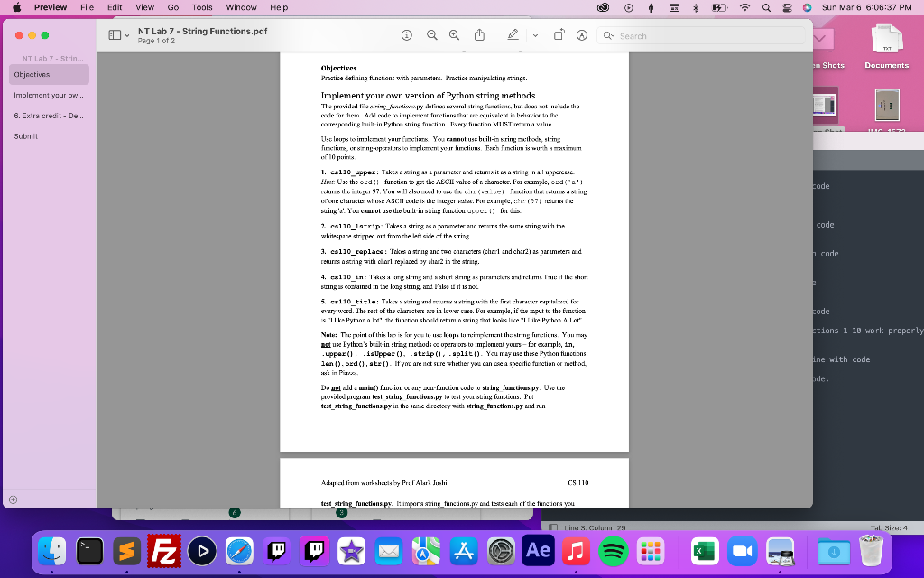Image resolution: width=924 pixels, height=578 pixels.
Task: Open Spotify from the Dock
Action: point(613,550)
